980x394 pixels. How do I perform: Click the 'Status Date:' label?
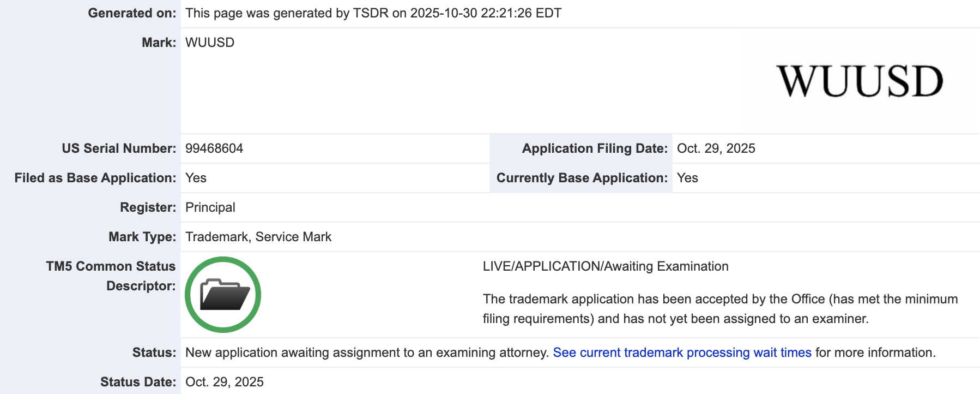(x=138, y=382)
